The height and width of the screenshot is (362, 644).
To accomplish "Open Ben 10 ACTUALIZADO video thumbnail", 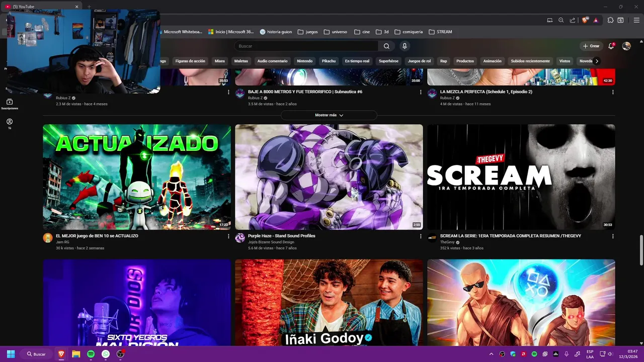I will coord(137,177).
